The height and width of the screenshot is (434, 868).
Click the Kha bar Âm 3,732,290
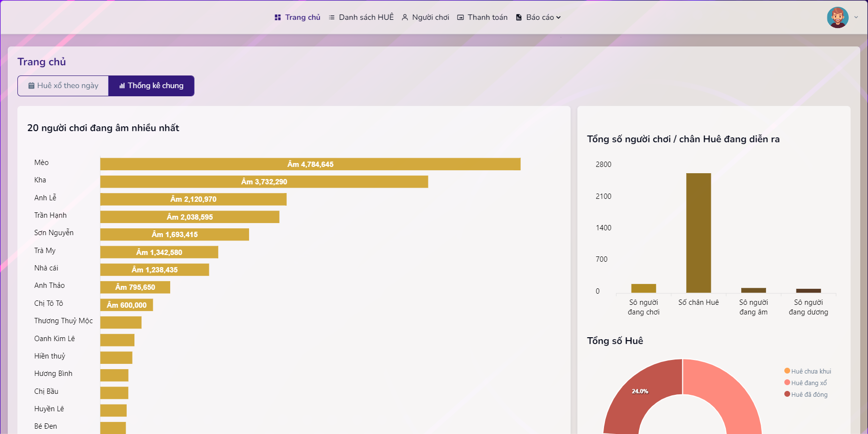click(x=264, y=181)
